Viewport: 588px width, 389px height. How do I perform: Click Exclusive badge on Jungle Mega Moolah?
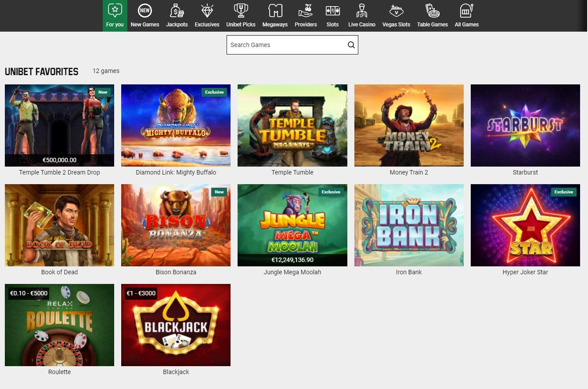click(331, 192)
